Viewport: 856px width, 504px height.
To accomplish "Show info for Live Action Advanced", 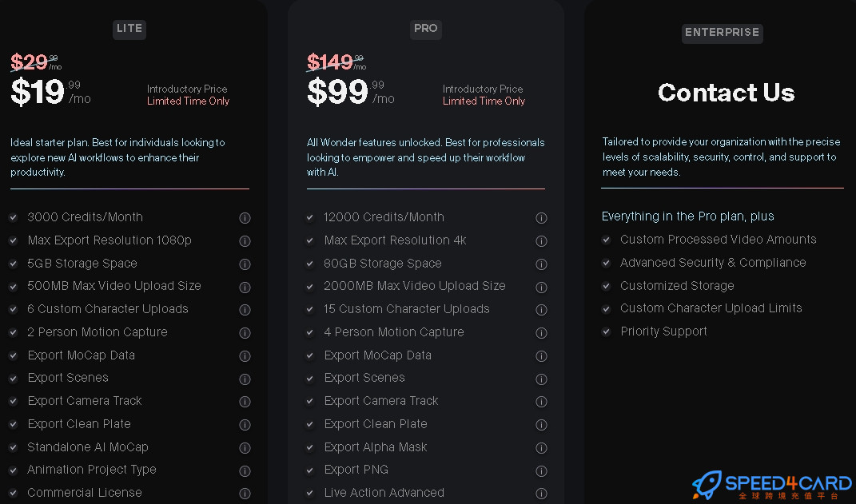I will [x=542, y=493].
